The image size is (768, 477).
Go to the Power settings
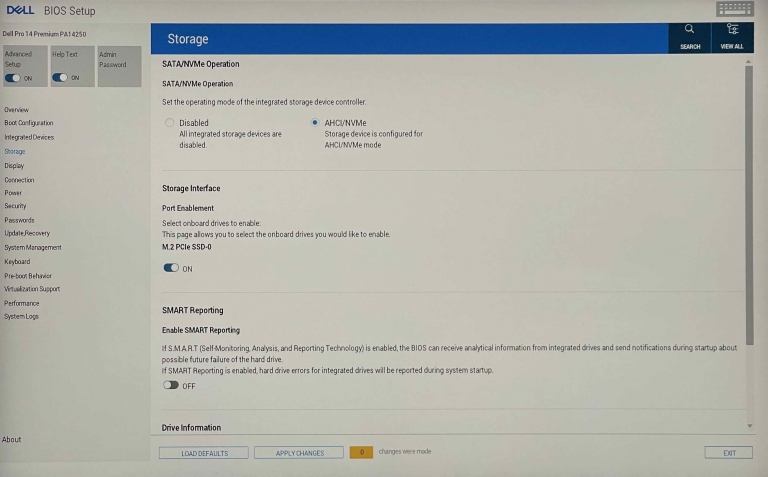(13, 193)
